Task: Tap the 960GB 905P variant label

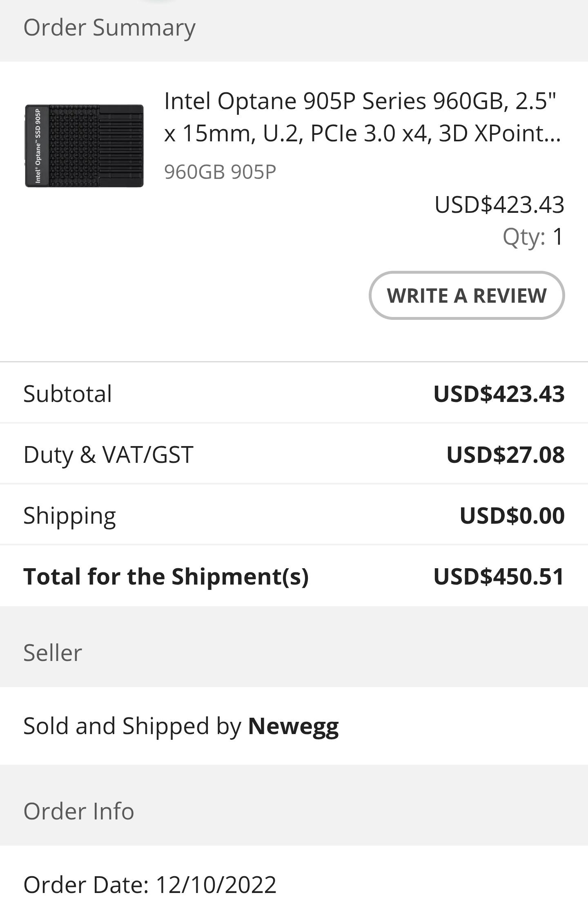Action: (220, 172)
